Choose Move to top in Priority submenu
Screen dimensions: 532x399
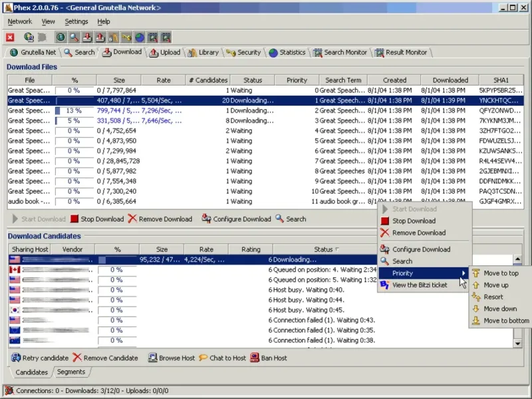tap(501, 273)
